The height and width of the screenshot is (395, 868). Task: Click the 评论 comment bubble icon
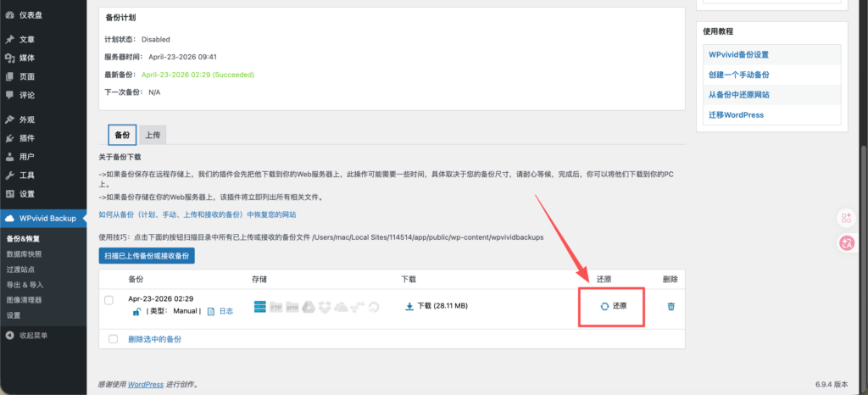[x=9, y=95]
